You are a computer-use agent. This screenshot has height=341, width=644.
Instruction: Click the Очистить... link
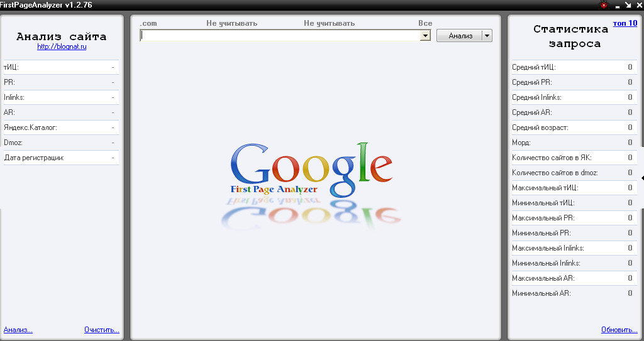pos(101,330)
